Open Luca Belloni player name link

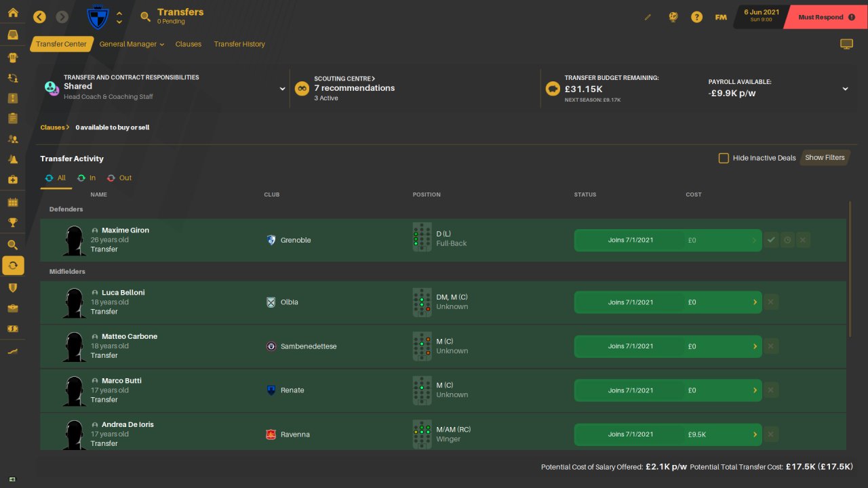[123, 293]
